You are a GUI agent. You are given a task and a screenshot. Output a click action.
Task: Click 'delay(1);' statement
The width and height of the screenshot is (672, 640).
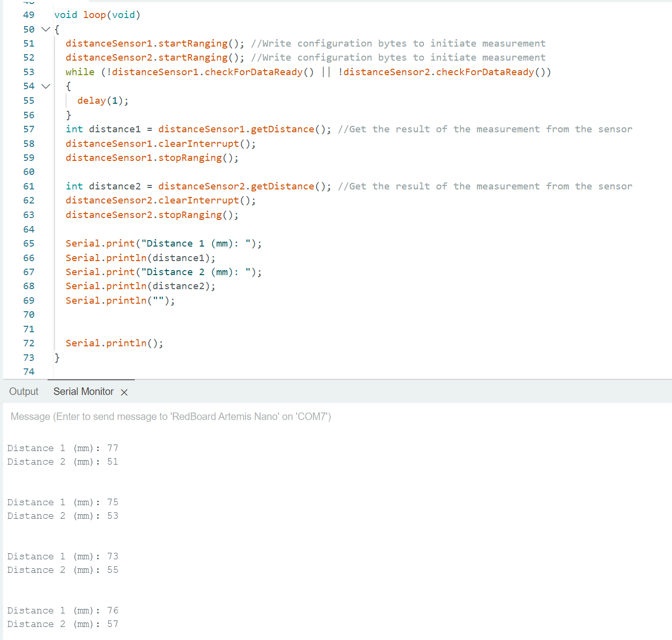tap(103, 101)
